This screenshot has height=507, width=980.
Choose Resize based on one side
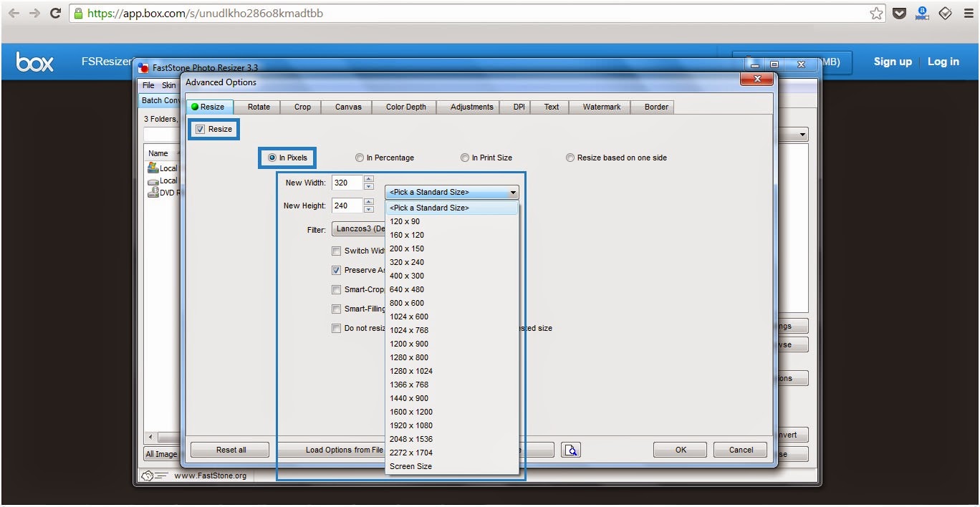click(x=570, y=158)
